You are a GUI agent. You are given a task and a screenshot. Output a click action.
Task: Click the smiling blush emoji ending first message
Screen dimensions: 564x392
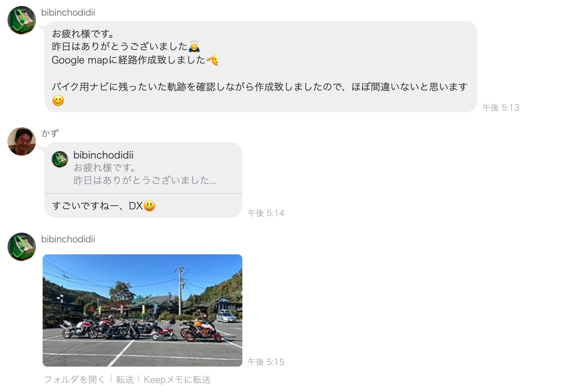pos(58,101)
